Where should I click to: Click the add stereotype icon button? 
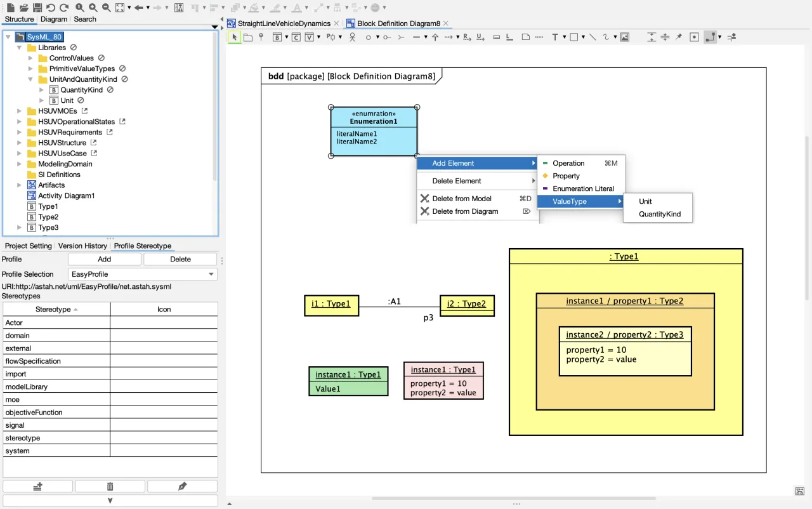(x=37, y=486)
